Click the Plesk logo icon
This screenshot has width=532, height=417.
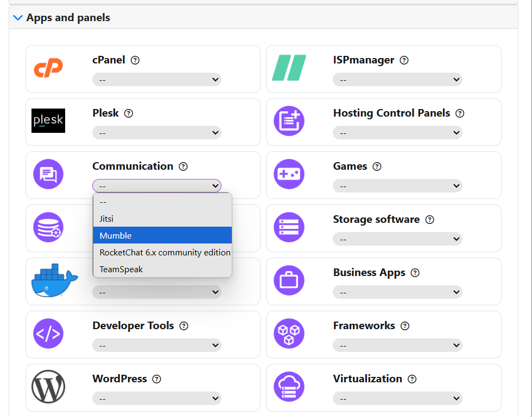pos(48,121)
